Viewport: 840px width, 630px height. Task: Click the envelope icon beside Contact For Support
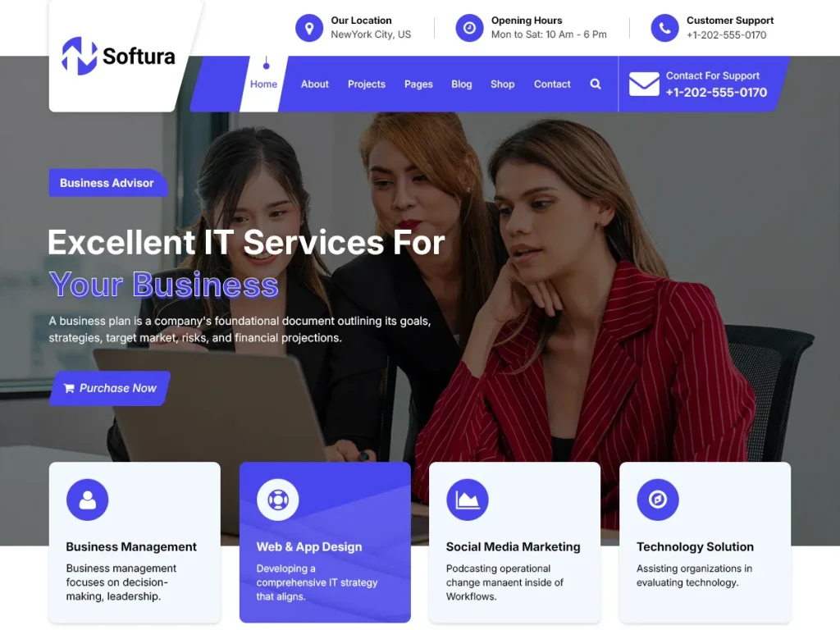[644, 84]
